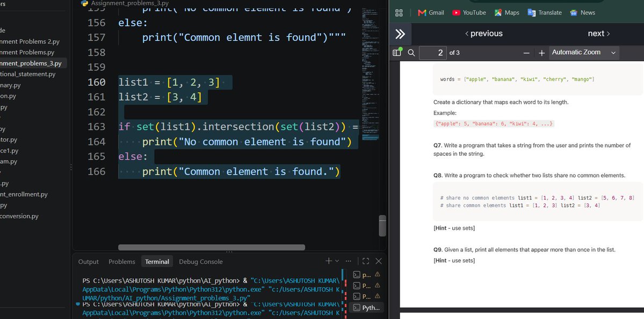Click 'Common element is found.' print on line 166
644x319 pixels.
[241, 172]
